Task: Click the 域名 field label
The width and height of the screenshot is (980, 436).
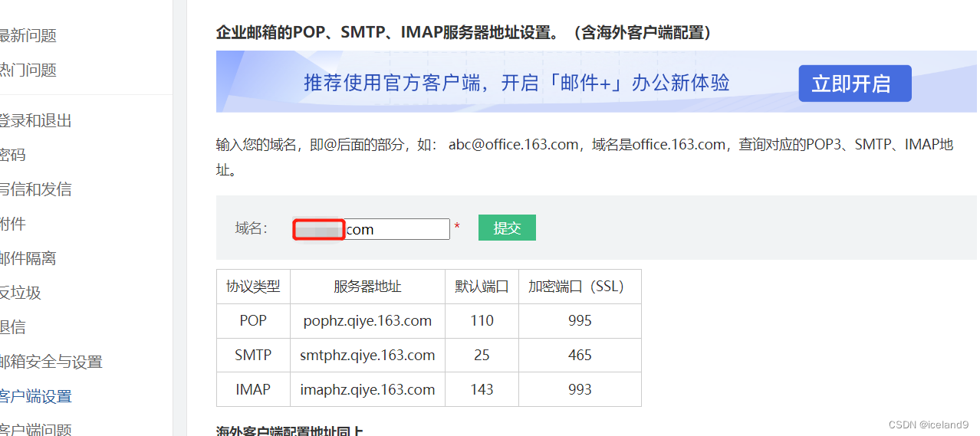Action: (251, 228)
